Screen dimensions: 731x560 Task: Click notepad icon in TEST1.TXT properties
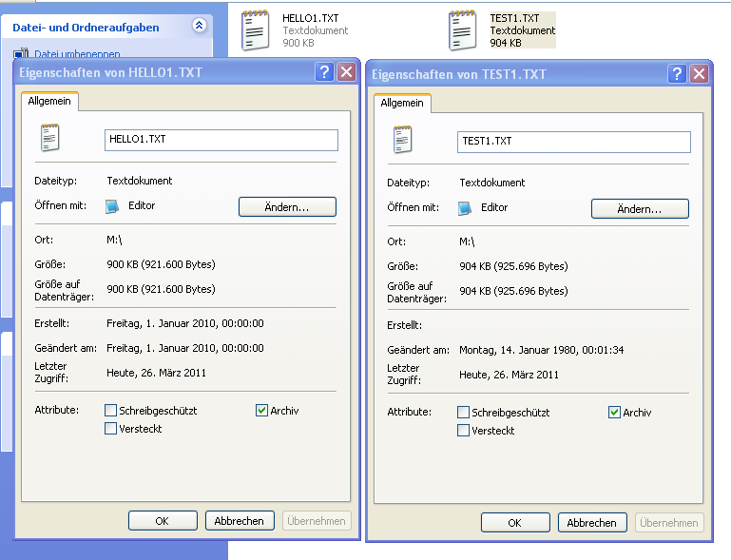click(x=402, y=140)
